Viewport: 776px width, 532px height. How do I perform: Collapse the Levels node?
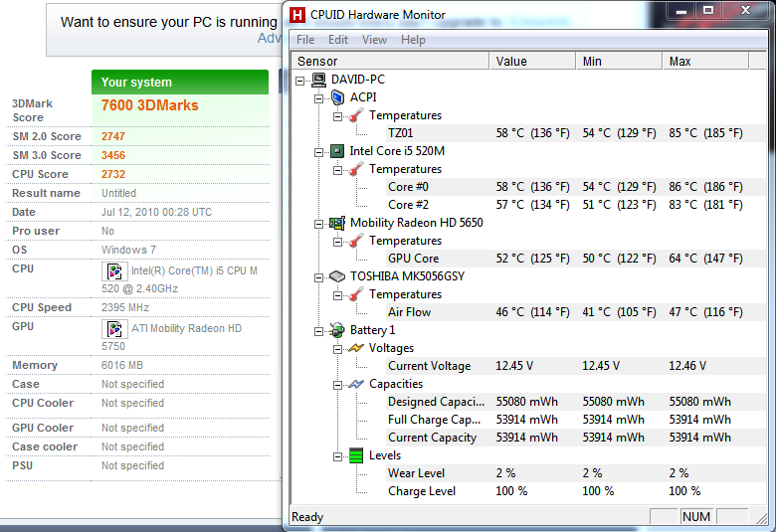(x=337, y=456)
